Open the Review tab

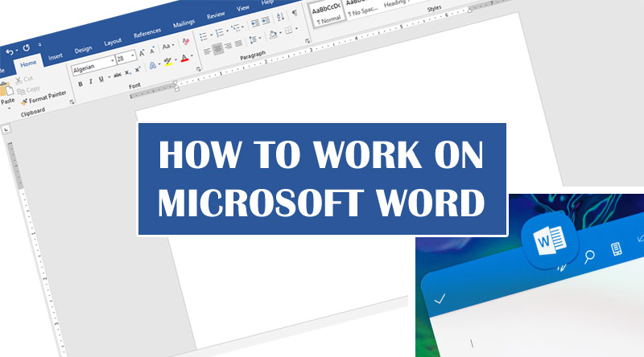tap(216, 15)
